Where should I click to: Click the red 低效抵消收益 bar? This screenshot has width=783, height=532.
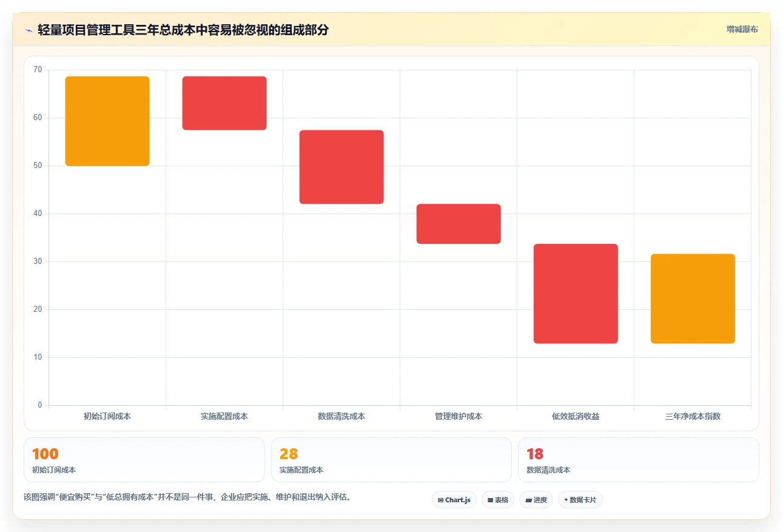coord(576,294)
